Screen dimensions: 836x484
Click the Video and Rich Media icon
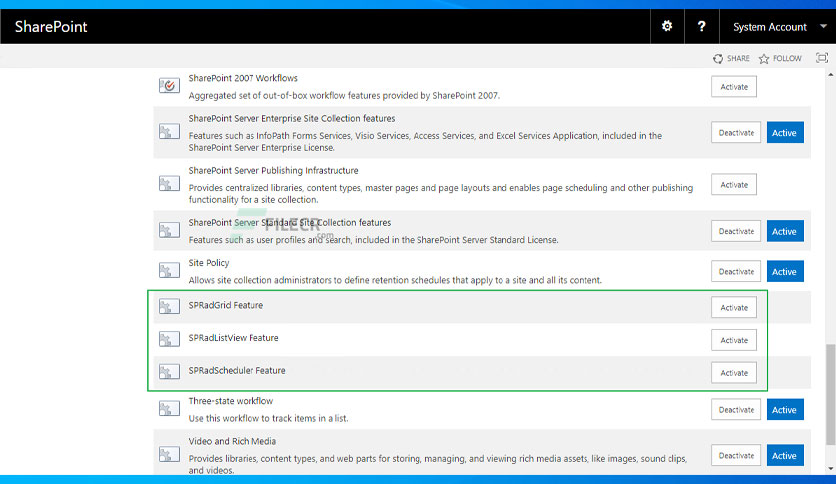coord(169,455)
